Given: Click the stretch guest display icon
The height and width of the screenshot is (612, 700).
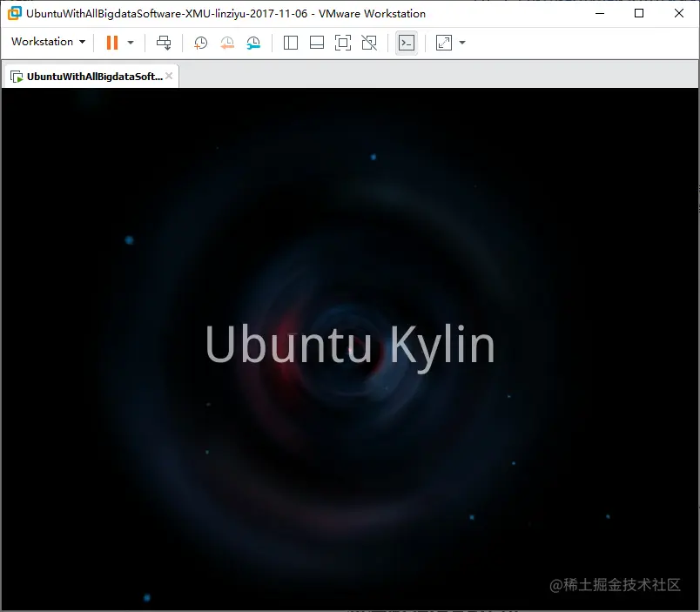Looking at the screenshot, I should pos(444,43).
